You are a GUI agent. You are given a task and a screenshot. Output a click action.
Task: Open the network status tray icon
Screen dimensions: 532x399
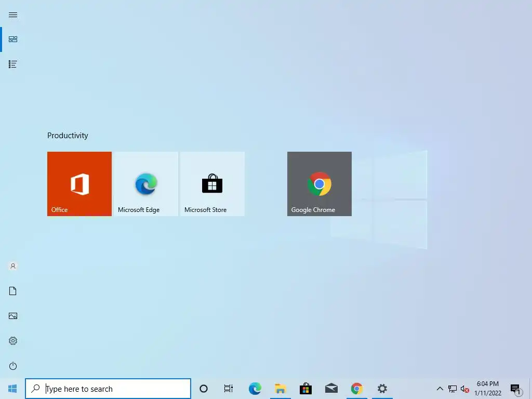coord(453,389)
